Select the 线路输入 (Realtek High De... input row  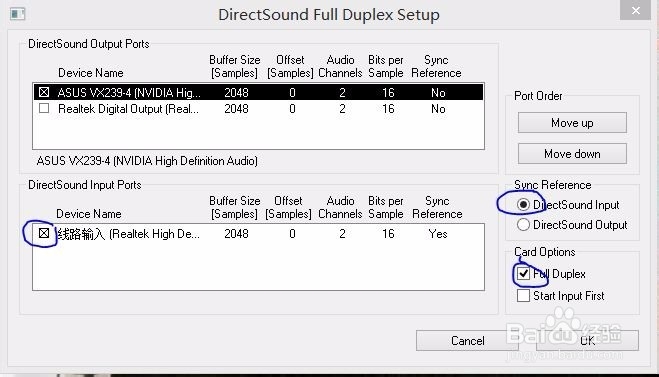[x=258, y=234]
